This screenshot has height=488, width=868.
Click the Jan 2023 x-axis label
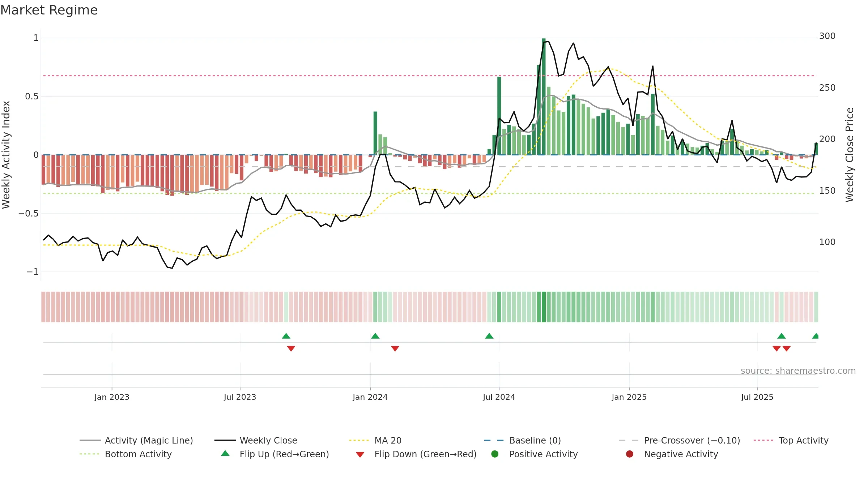[112, 397]
